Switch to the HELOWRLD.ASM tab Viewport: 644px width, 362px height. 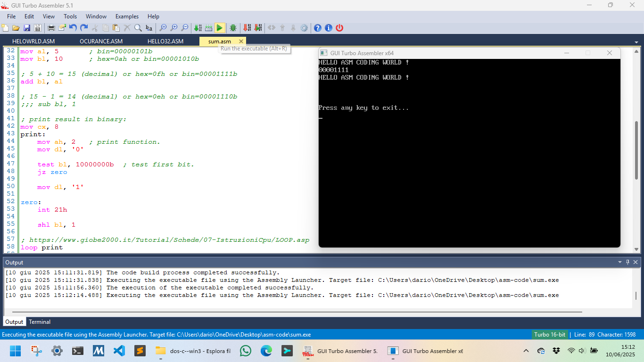coord(33,41)
